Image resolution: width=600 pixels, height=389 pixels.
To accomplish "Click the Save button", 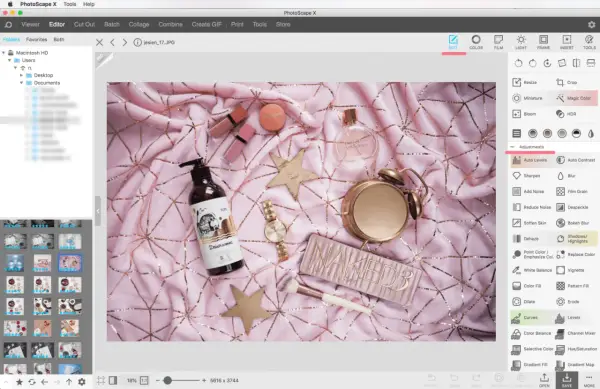I will tap(567, 380).
